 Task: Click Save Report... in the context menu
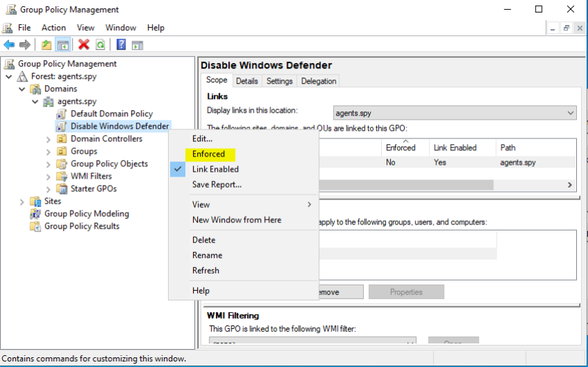(217, 184)
